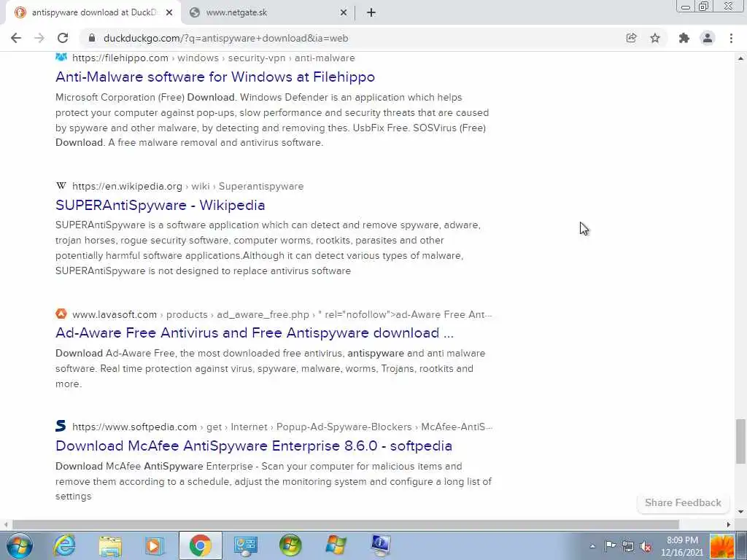Launch Internet Explorer from the taskbar

click(64, 545)
